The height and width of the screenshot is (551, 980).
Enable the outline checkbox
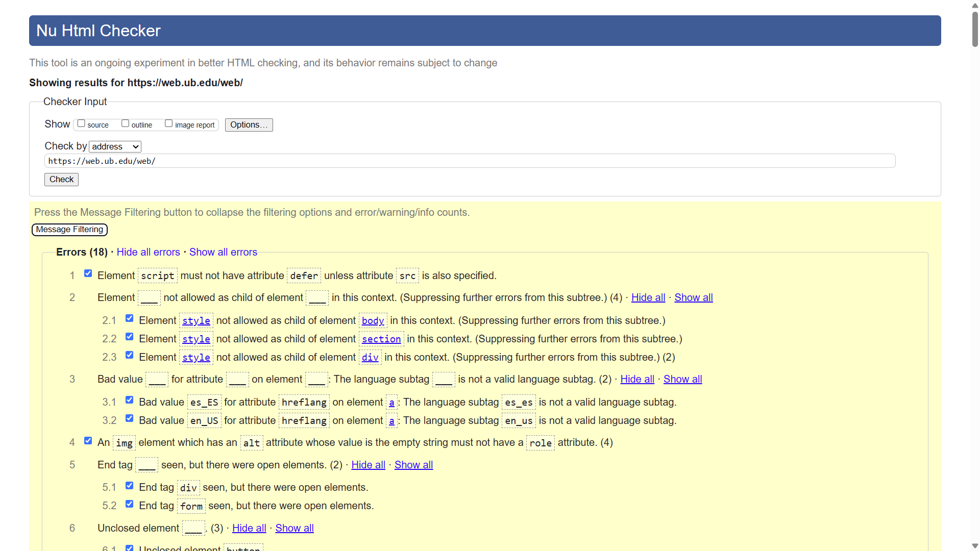coord(125,123)
